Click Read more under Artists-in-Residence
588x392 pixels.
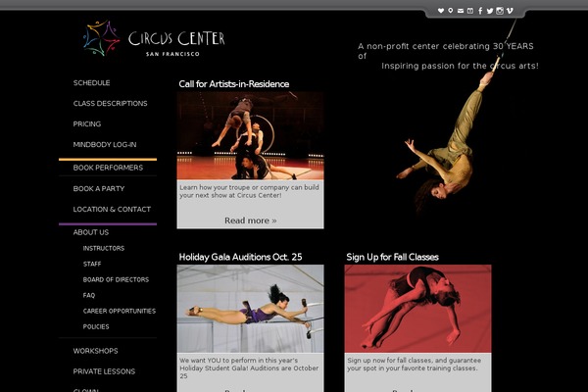tap(251, 220)
